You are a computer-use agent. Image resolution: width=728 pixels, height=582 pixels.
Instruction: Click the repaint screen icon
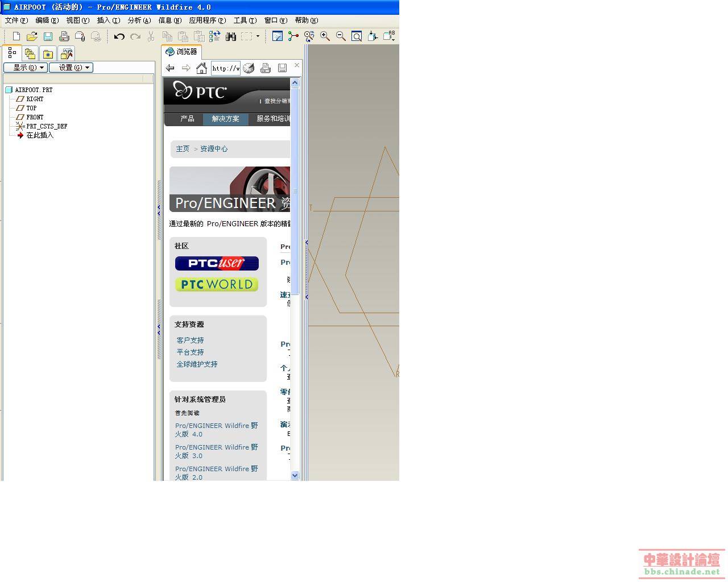[278, 36]
